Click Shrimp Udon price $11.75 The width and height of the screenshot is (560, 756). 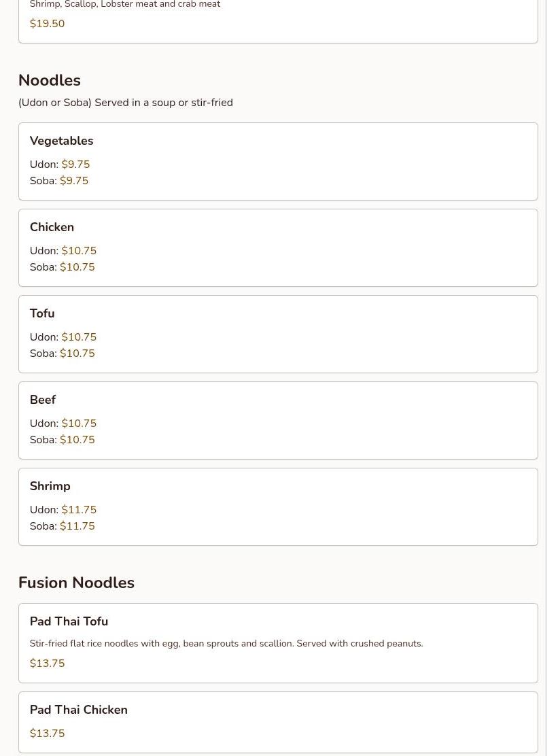[79, 510]
